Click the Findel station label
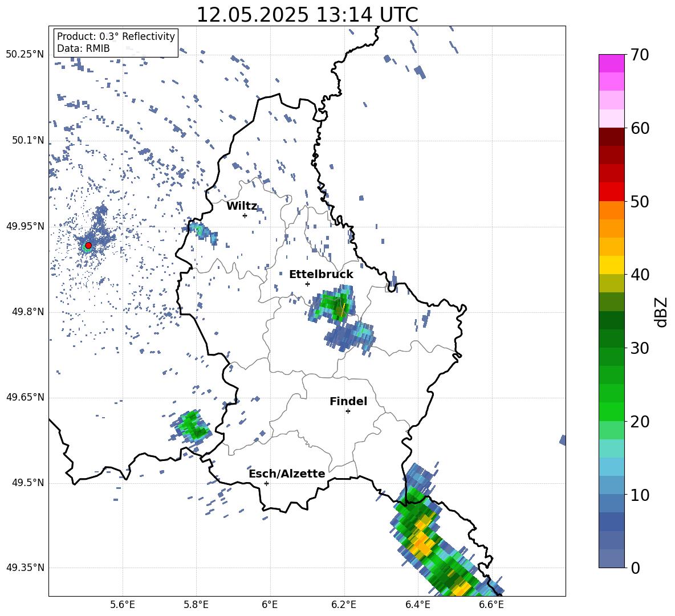Screen dimensions: 675x616 point(348,401)
